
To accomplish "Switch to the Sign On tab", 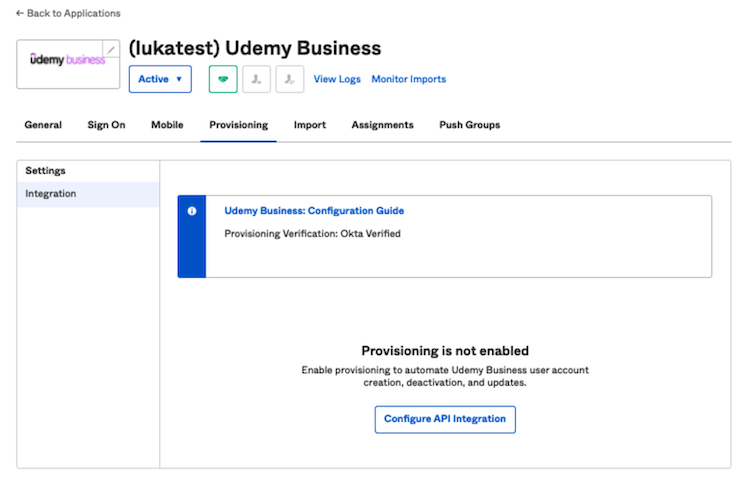I will [106, 125].
